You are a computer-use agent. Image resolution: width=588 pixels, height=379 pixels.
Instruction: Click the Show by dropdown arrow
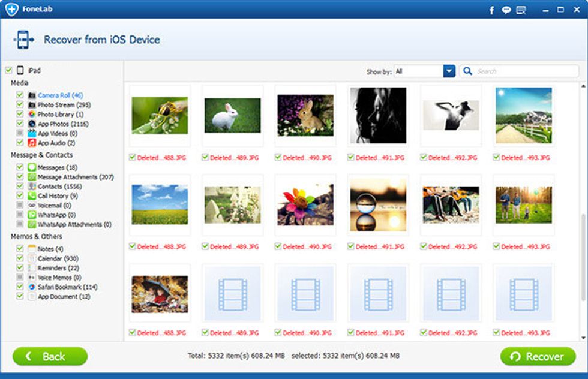[448, 71]
